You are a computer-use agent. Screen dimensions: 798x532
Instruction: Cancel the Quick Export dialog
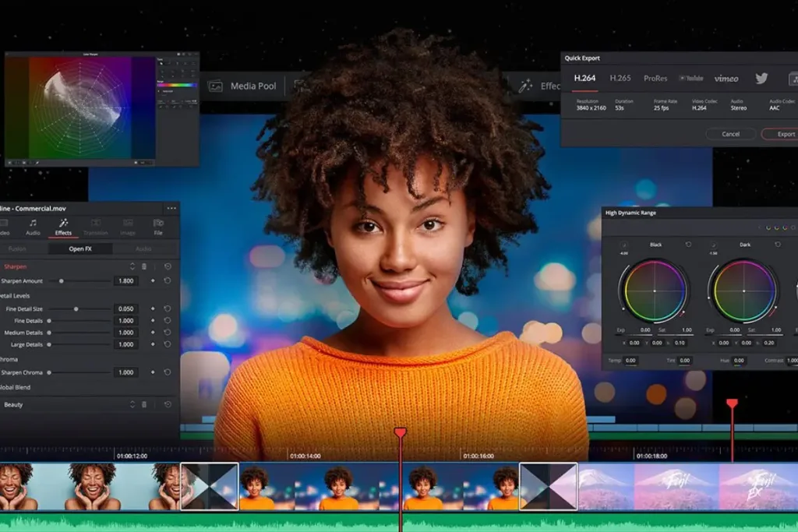click(731, 134)
